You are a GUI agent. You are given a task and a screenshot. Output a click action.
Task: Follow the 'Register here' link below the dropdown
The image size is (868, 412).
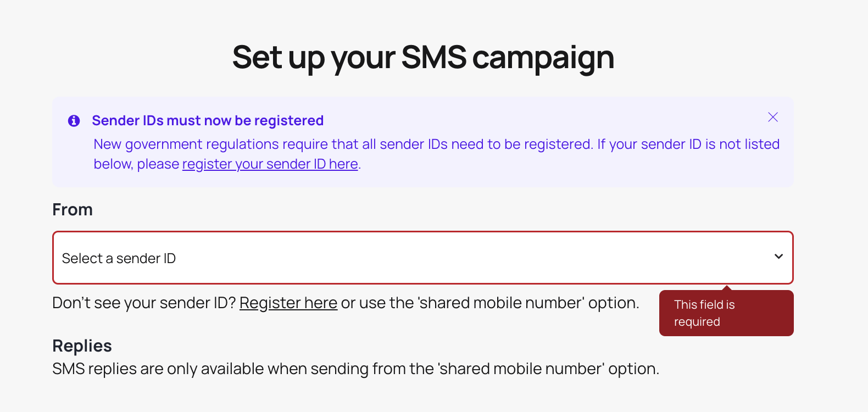click(x=288, y=303)
